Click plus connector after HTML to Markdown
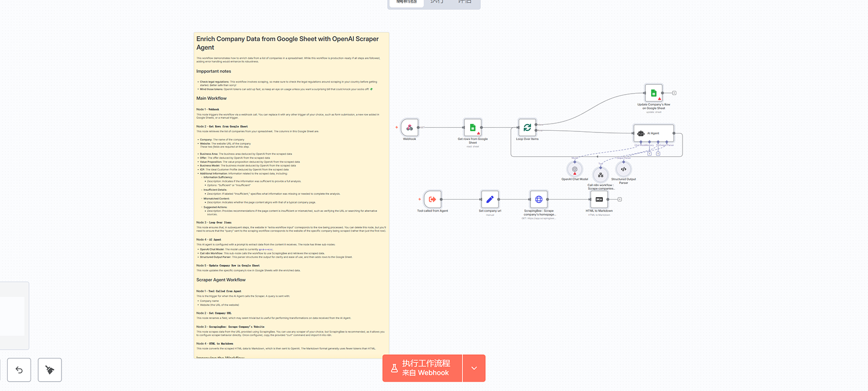The image size is (868, 391). pos(619,199)
